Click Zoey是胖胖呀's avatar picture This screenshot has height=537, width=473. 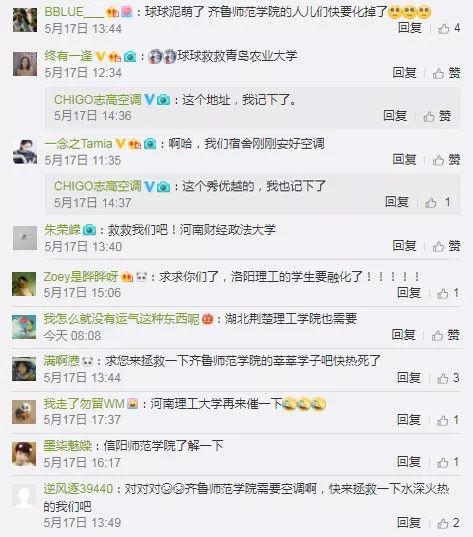pos(24,284)
